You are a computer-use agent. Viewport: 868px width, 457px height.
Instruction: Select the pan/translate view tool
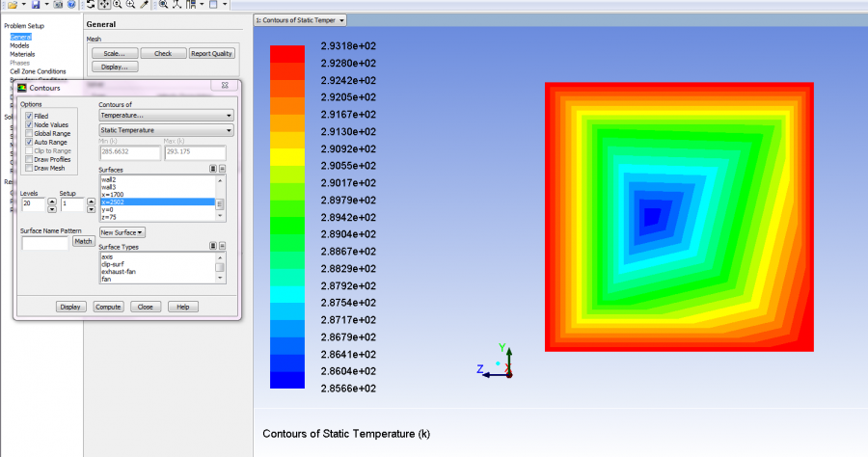click(x=104, y=5)
